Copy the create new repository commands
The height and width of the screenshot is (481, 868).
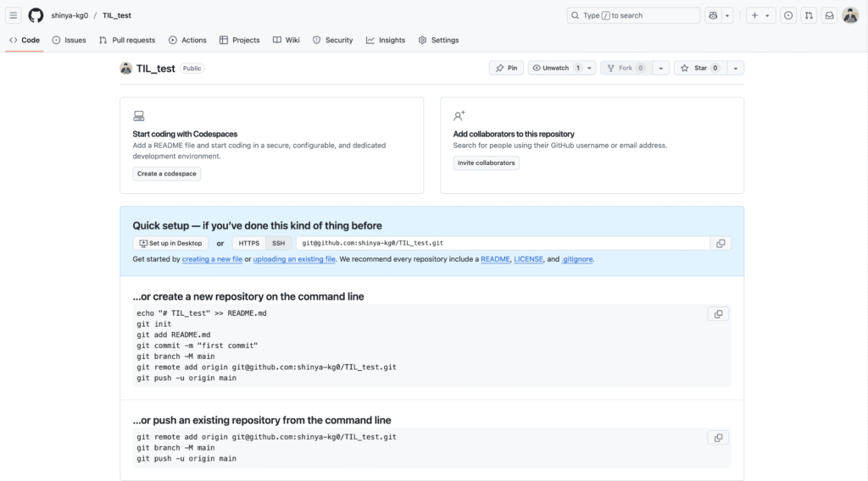718,314
